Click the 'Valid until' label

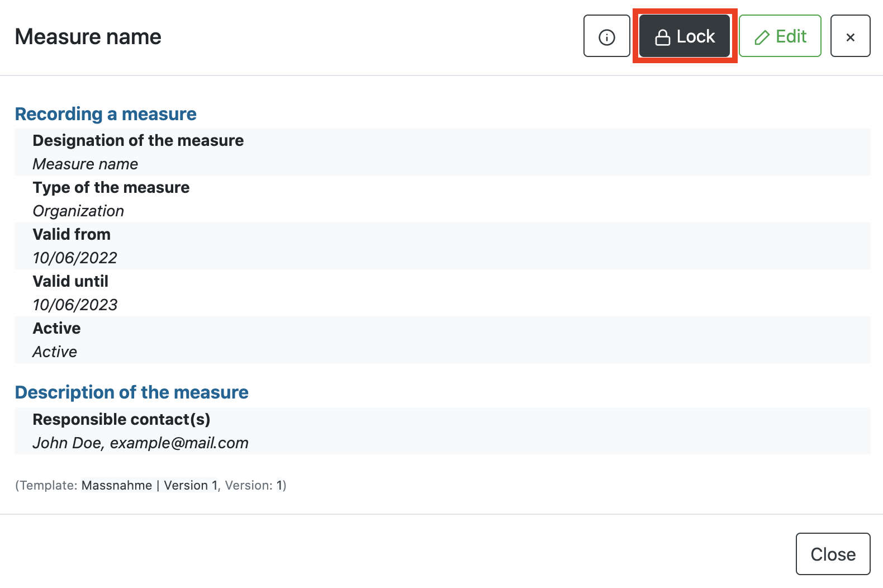(x=70, y=281)
